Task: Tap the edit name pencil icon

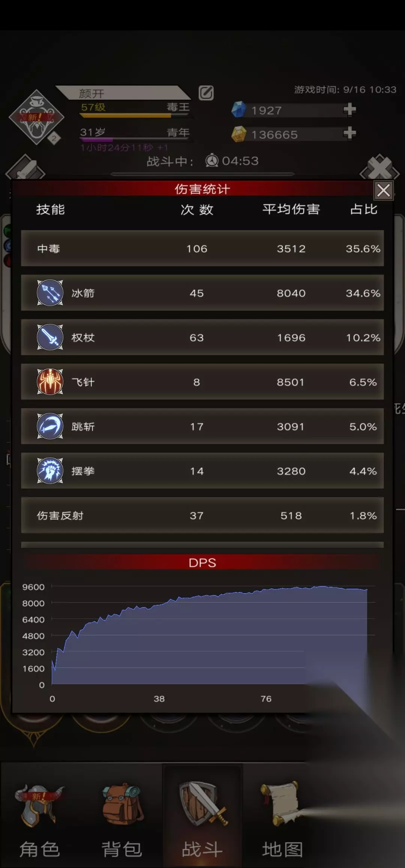Action: coord(206,93)
